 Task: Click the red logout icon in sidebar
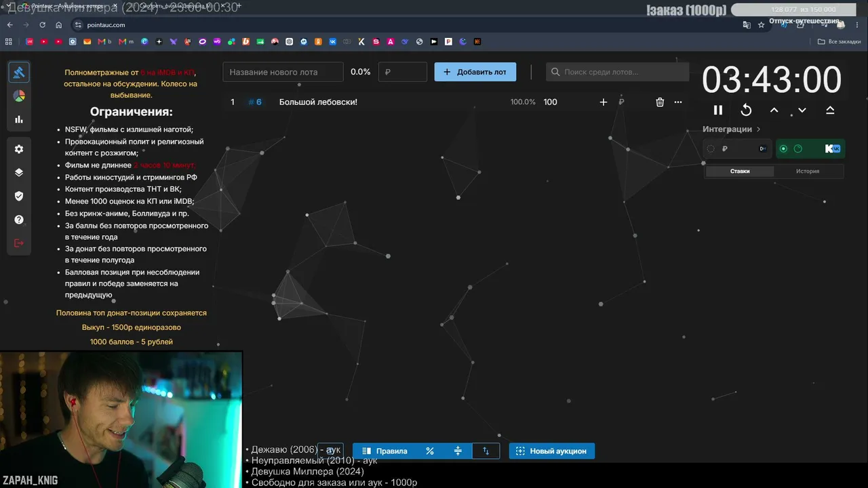pyautogui.click(x=19, y=243)
